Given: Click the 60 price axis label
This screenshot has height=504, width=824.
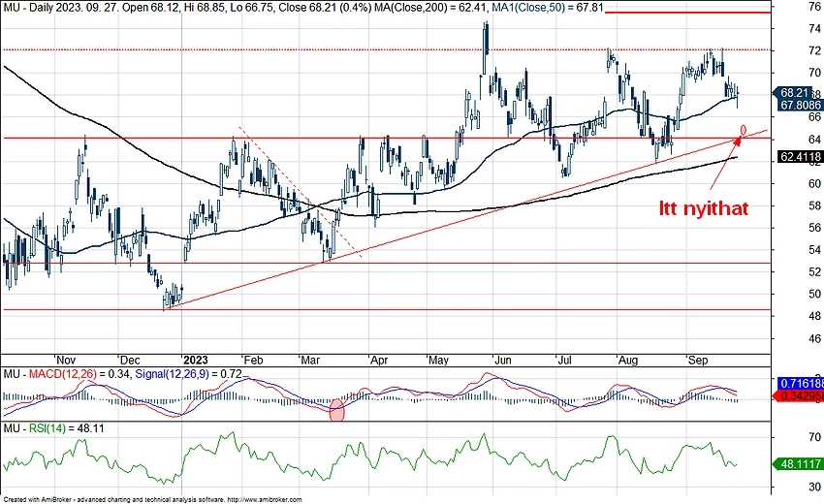Looking at the screenshot, I should click(x=815, y=183).
